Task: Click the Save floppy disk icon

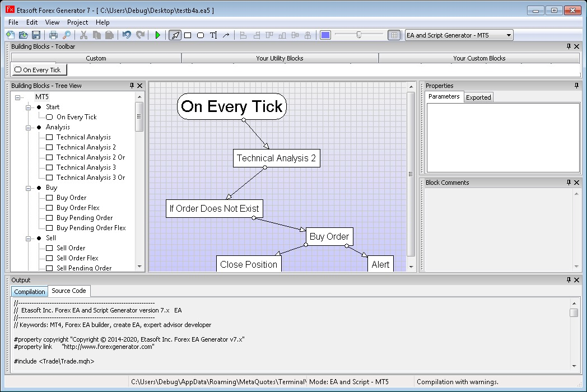Action: 36,35
